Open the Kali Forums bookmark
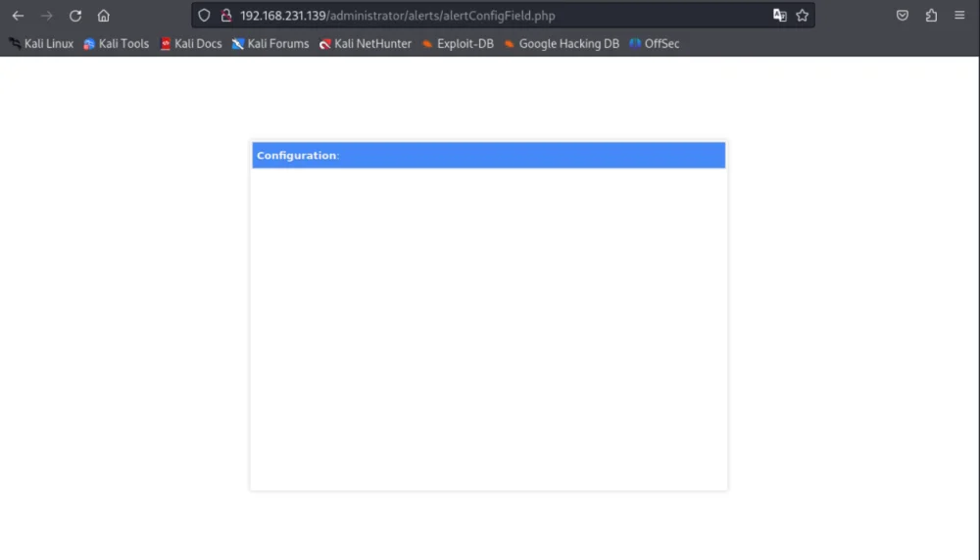Image resolution: width=980 pixels, height=560 pixels. click(x=270, y=44)
